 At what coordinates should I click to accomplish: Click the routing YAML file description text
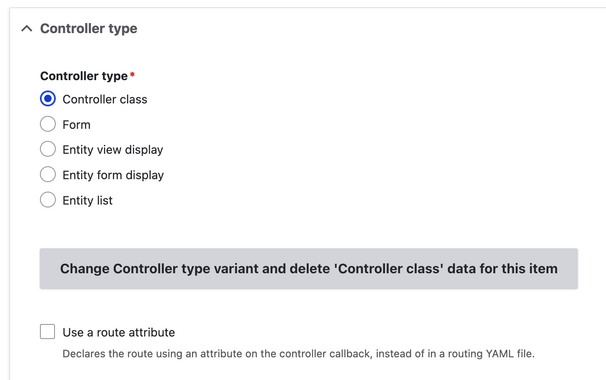point(298,354)
